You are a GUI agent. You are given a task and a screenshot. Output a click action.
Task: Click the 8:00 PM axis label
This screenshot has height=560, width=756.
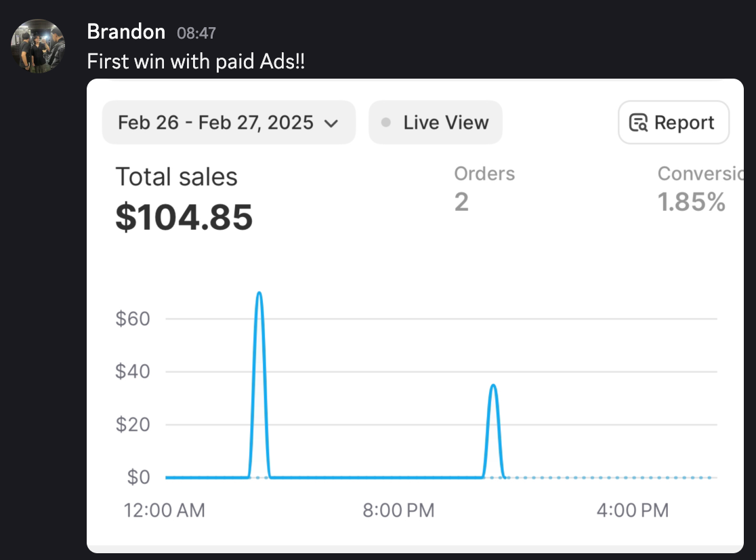tap(398, 511)
